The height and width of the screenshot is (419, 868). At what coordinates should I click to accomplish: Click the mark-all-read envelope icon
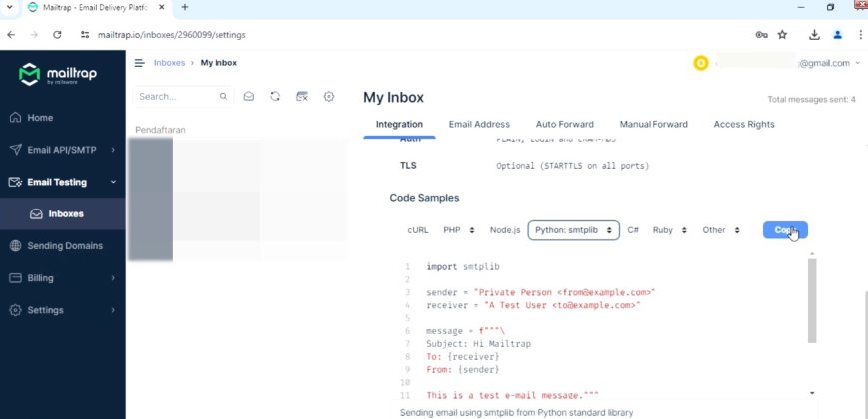[249, 97]
